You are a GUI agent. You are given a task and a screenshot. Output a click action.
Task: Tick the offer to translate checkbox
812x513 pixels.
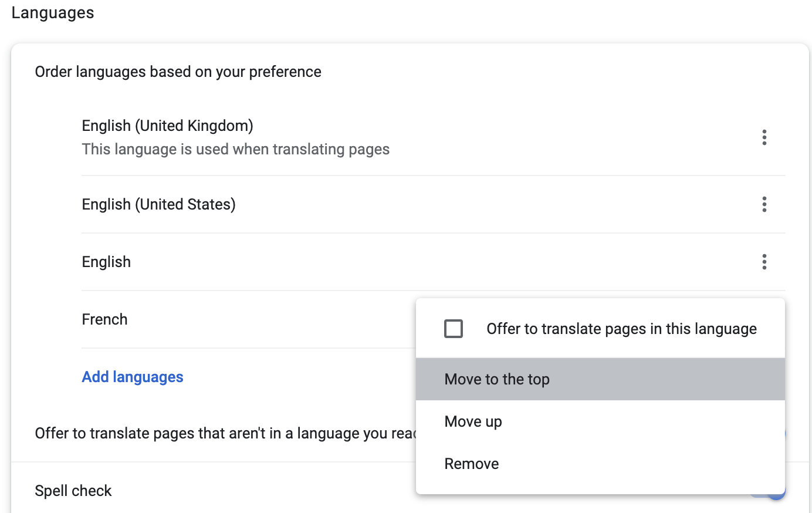[454, 329]
